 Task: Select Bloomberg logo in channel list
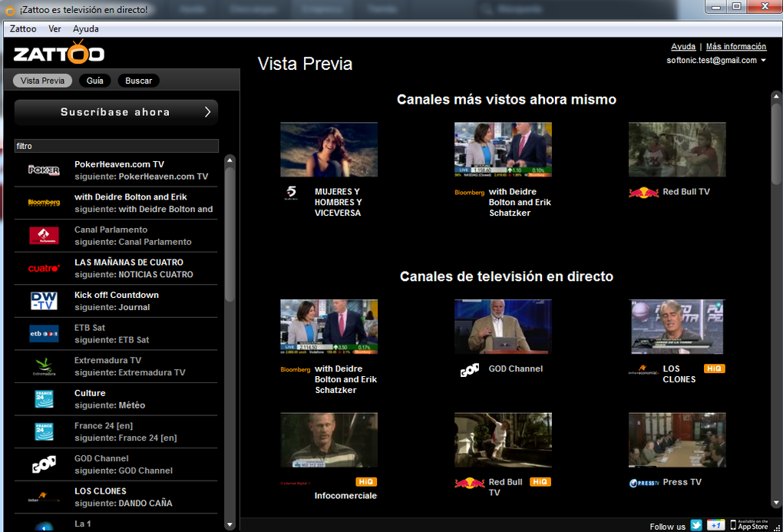tap(44, 203)
